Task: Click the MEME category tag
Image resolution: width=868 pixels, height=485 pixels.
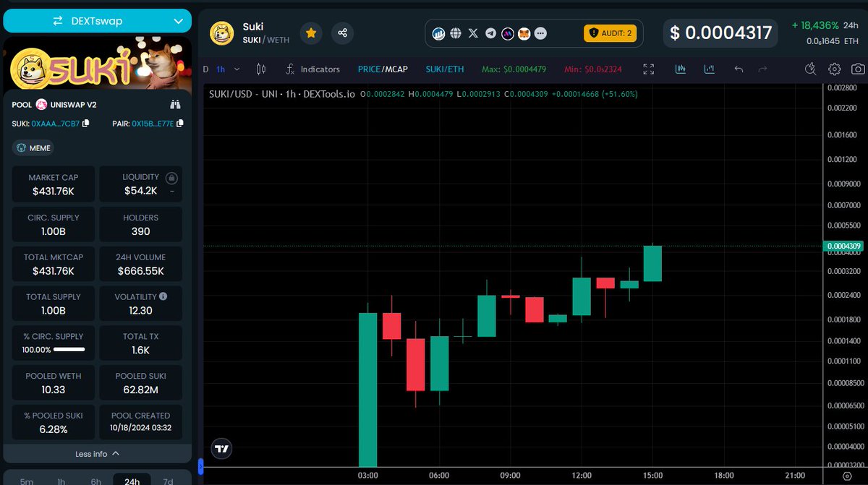Action: point(33,147)
